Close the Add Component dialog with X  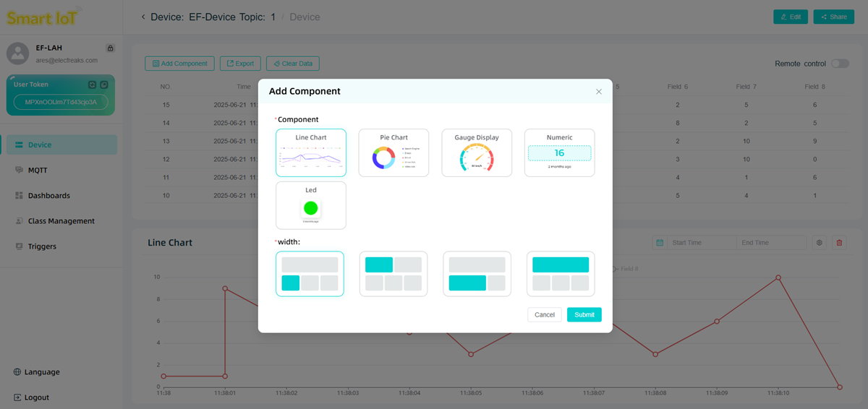[x=599, y=92]
